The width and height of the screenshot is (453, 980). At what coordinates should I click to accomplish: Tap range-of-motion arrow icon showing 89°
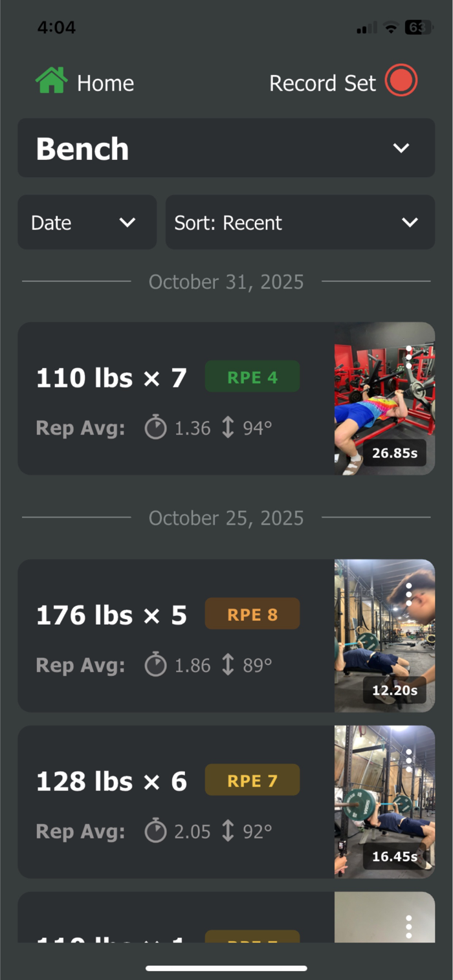pyautogui.click(x=228, y=665)
